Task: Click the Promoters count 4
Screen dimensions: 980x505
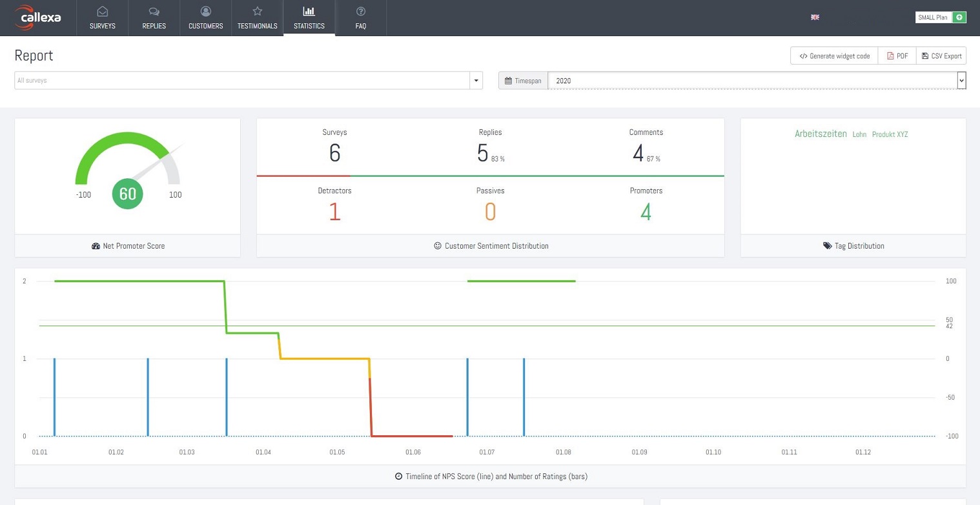Action: pos(646,212)
